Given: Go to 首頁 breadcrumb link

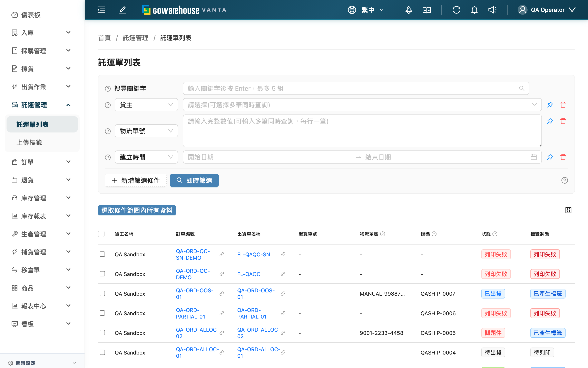Looking at the screenshot, I should [104, 38].
